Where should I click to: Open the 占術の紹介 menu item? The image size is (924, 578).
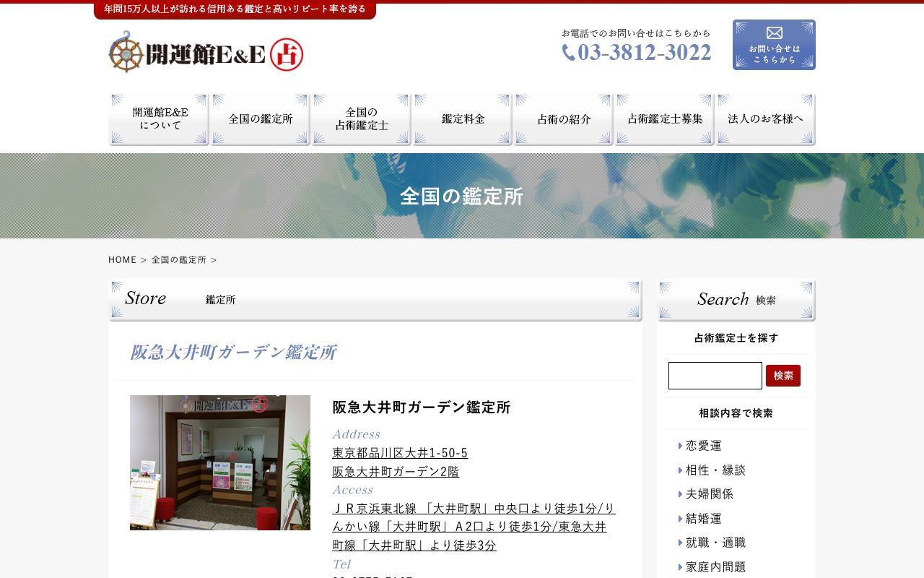563,119
